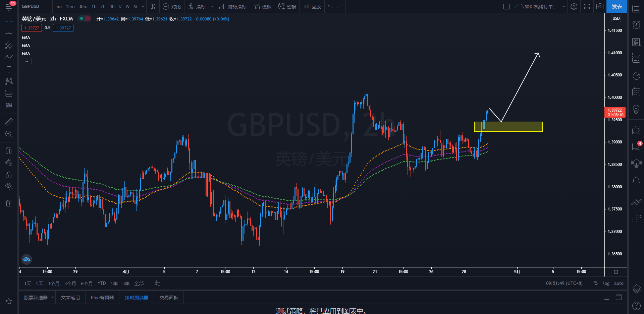This screenshot has width=644, height=314.
Task: Click the Zoom in magnifier tool
Action: pos(9,134)
